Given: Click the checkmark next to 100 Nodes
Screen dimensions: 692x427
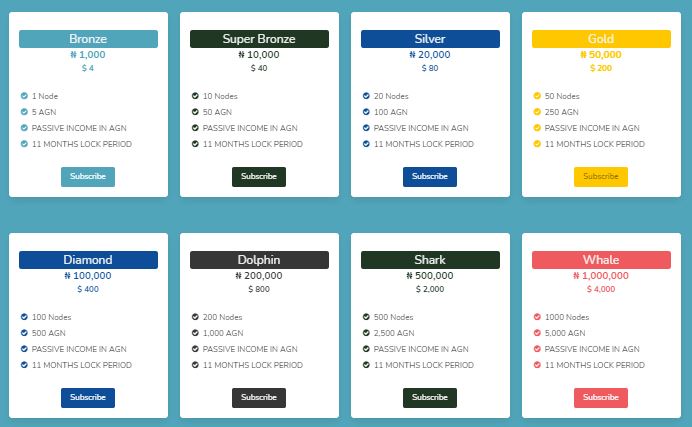Looking at the screenshot, I should tap(24, 317).
